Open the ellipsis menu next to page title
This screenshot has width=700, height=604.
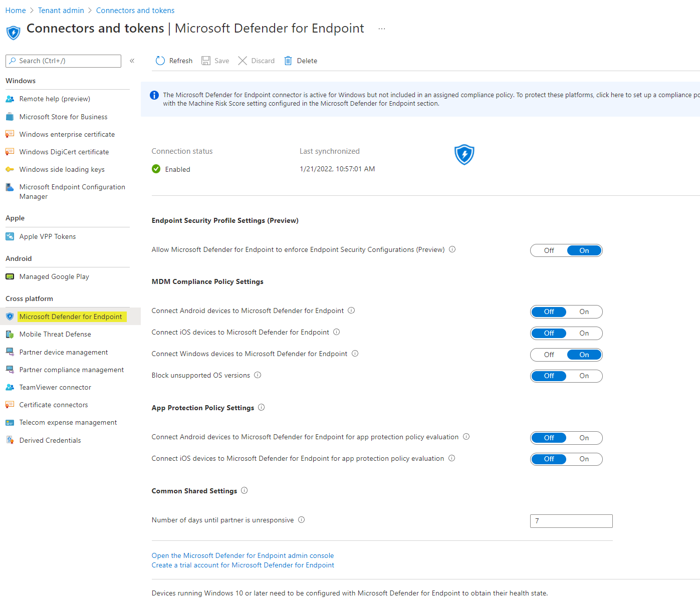click(x=382, y=29)
